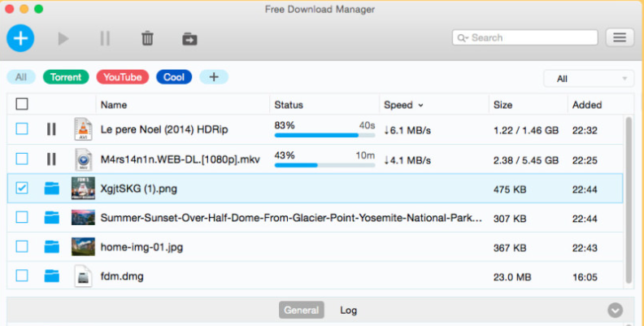Sort by the Added column header
Screen dimensions: 644x326
587,105
